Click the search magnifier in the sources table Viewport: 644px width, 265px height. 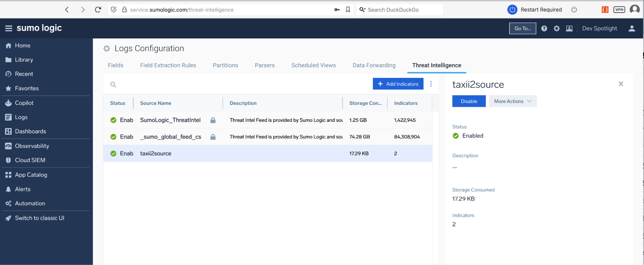pyautogui.click(x=113, y=85)
